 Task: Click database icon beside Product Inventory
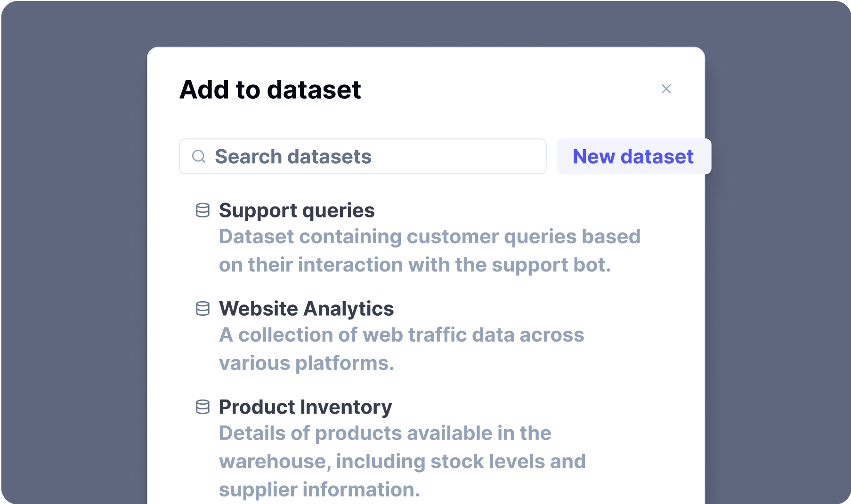coord(203,407)
